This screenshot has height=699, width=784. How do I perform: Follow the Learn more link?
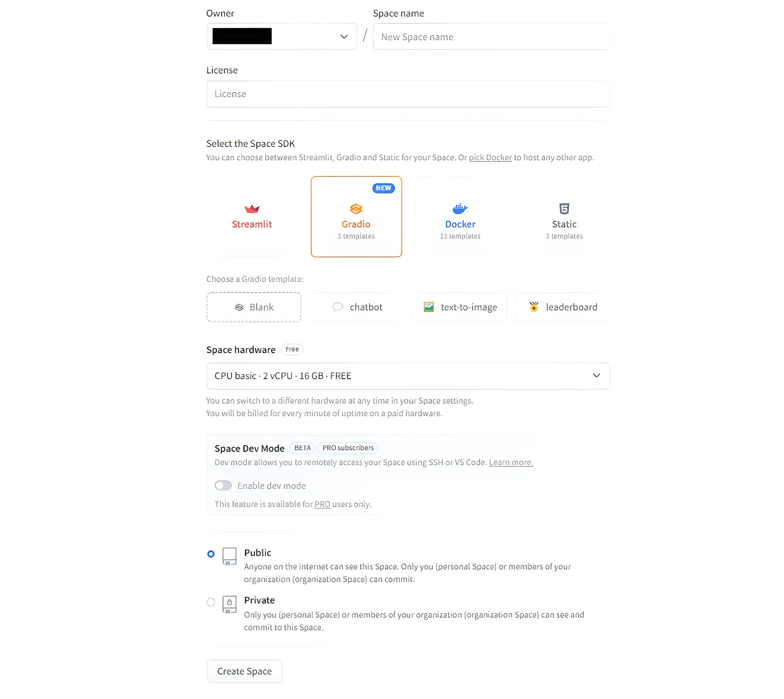point(511,462)
